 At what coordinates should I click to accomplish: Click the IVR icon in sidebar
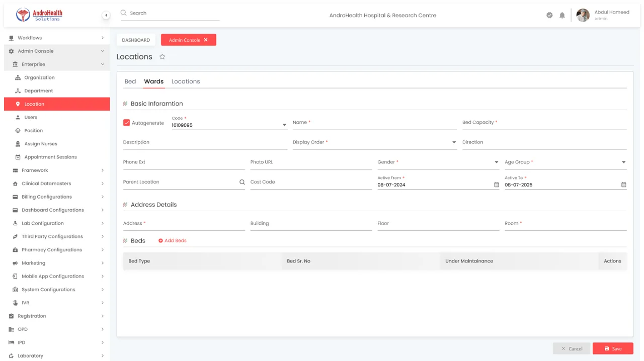pyautogui.click(x=15, y=303)
